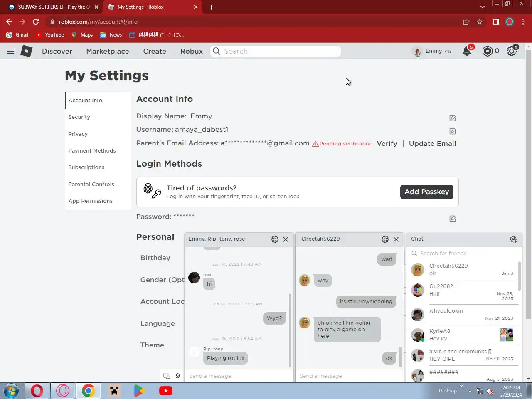Open the tab search dropdown arrow
Screen dimensions: 532x399
pos(482,7)
